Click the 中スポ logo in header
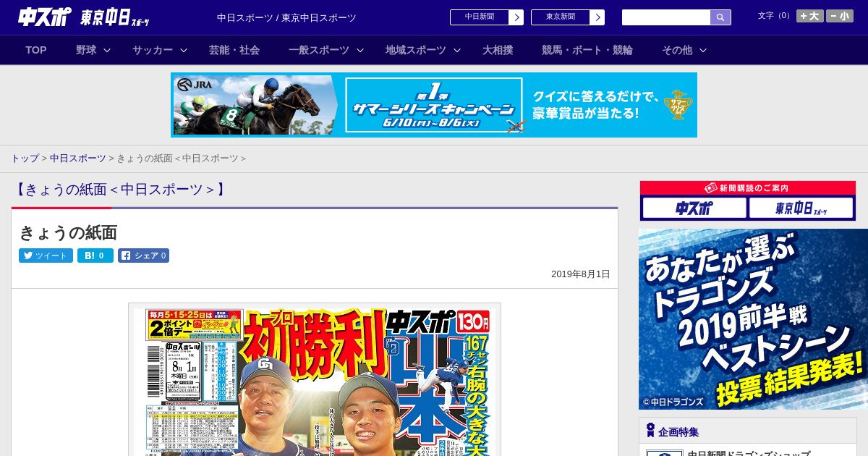The image size is (868, 456). coord(45,17)
